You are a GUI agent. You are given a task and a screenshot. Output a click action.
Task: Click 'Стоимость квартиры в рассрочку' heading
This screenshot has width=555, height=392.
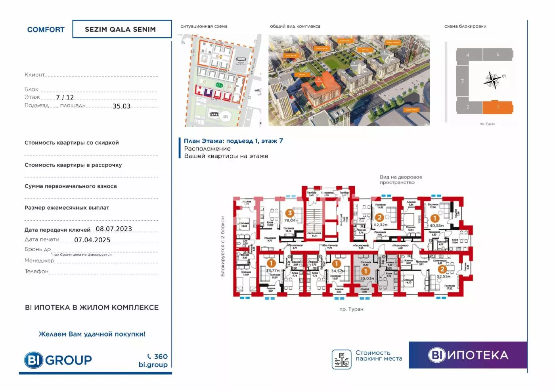73,165
